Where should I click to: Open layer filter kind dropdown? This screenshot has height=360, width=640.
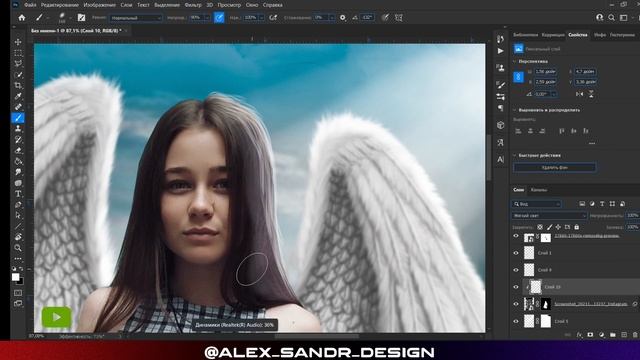pos(537,204)
